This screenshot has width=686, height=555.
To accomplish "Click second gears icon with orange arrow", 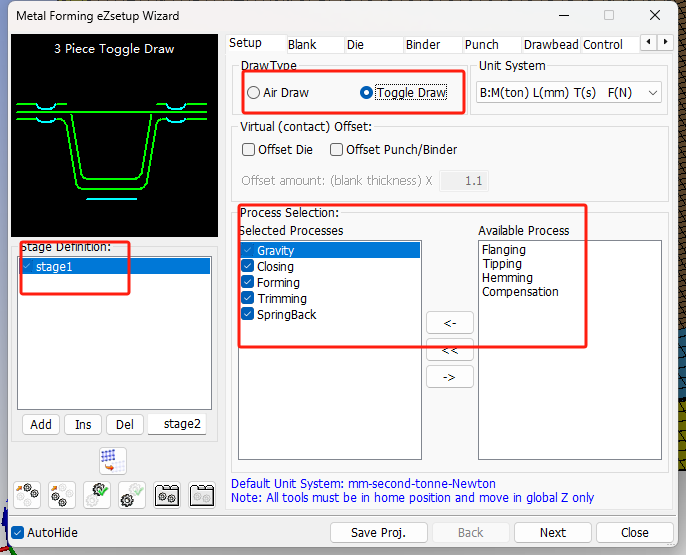I will (62, 495).
